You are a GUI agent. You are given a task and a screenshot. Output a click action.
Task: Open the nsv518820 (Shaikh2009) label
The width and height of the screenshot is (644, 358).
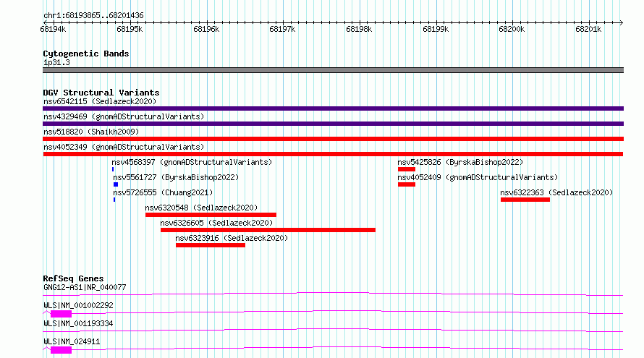coord(91,132)
